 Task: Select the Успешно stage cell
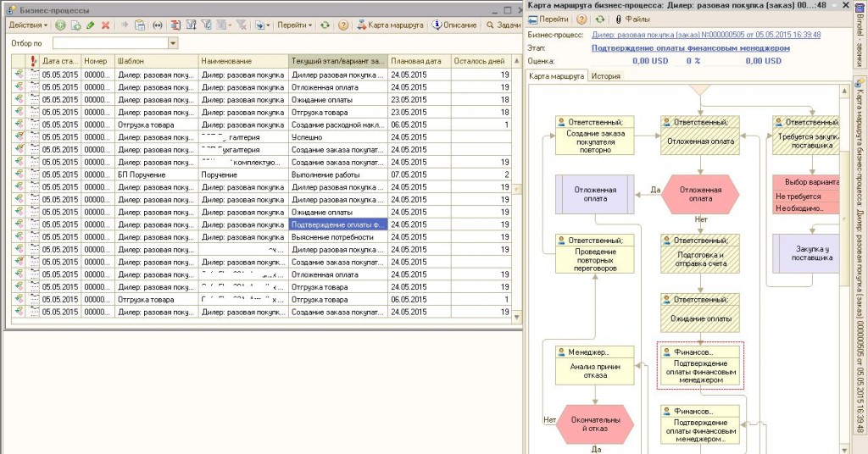click(x=337, y=136)
